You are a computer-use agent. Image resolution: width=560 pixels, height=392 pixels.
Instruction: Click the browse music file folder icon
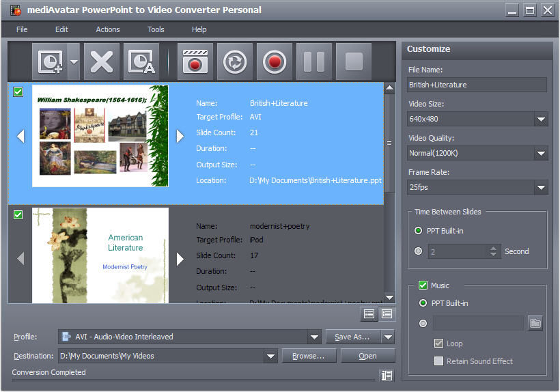pos(535,323)
